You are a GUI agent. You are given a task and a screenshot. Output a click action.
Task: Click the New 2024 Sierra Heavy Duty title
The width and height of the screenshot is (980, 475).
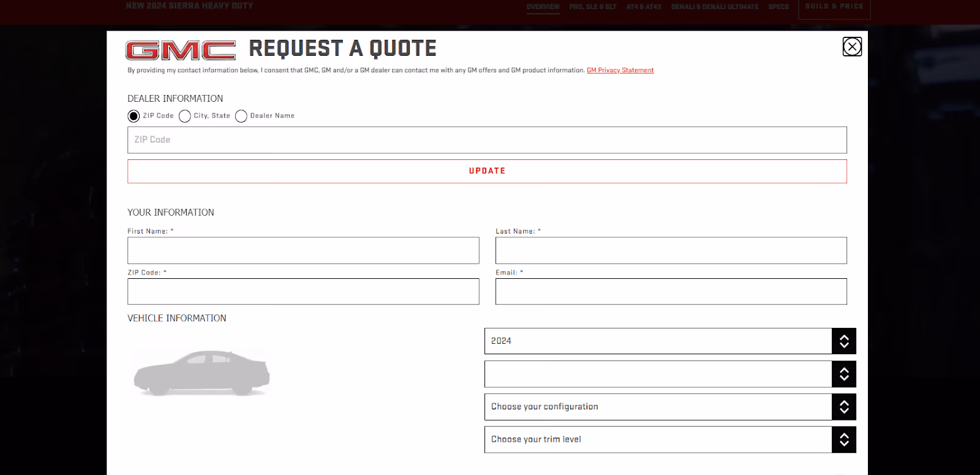click(189, 6)
